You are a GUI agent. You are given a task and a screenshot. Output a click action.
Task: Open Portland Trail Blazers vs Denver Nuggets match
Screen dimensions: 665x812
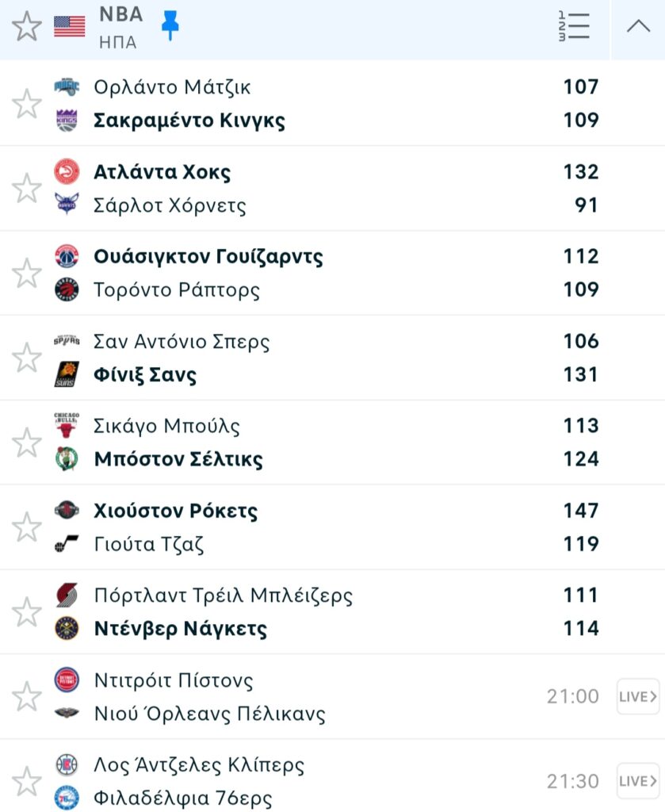pyautogui.click(x=317, y=612)
